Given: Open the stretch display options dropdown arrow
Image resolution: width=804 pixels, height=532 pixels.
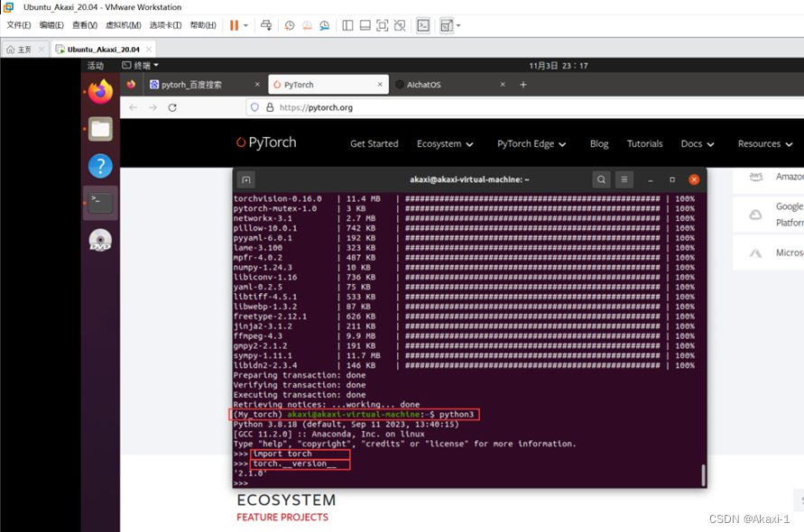Looking at the screenshot, I should pyautogui.click(x=457, y=25).
